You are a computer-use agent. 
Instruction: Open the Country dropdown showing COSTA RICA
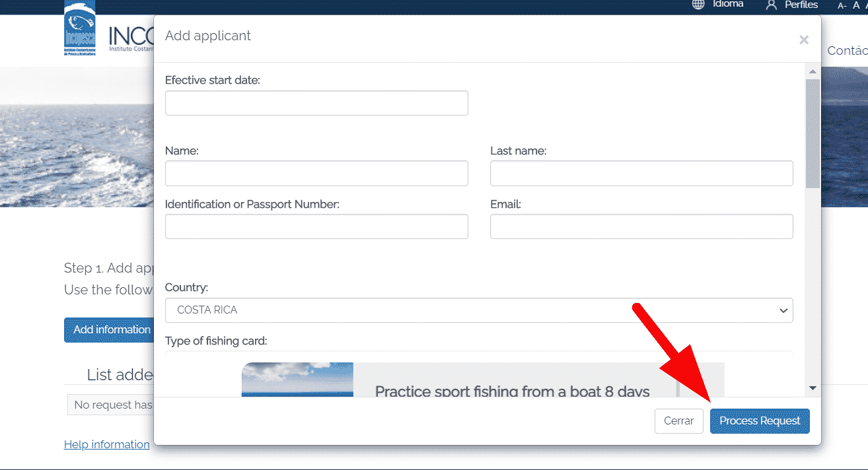pyautogui.click(x=479, y=310)
